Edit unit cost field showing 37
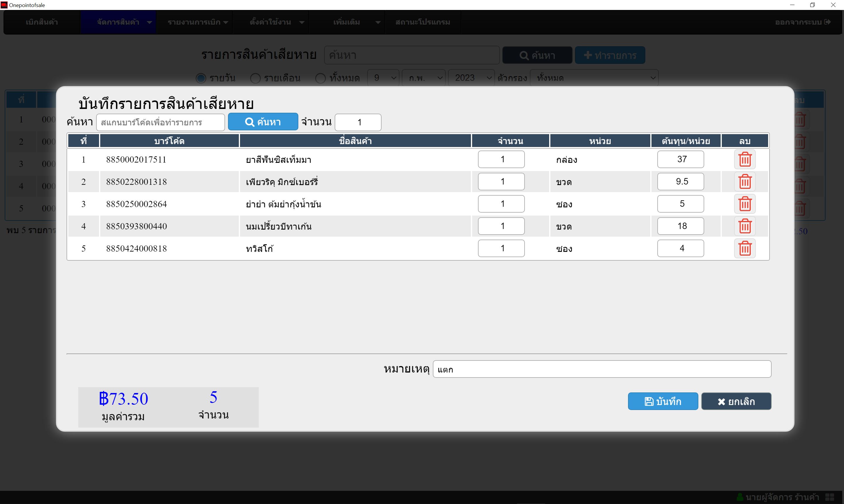This screenshot has width=844, height=504. click(680, 159)
